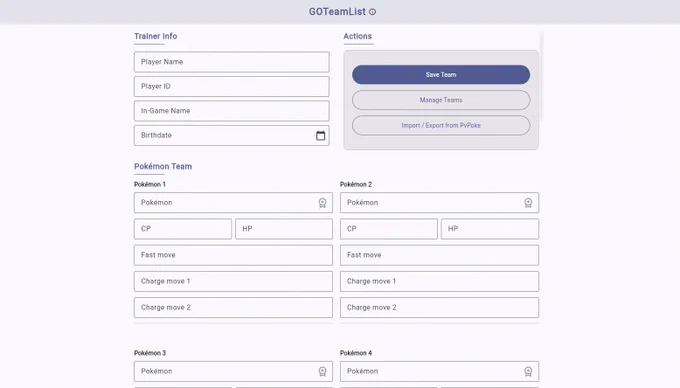Open Import / Export from PvPoke

441,125
